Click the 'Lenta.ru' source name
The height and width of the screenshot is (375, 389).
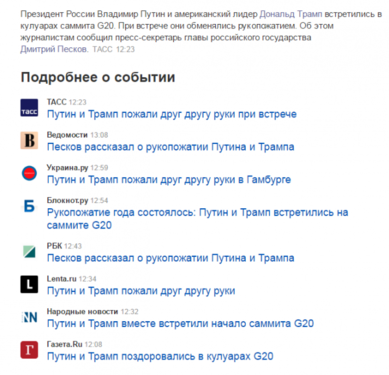pos(62,278)
